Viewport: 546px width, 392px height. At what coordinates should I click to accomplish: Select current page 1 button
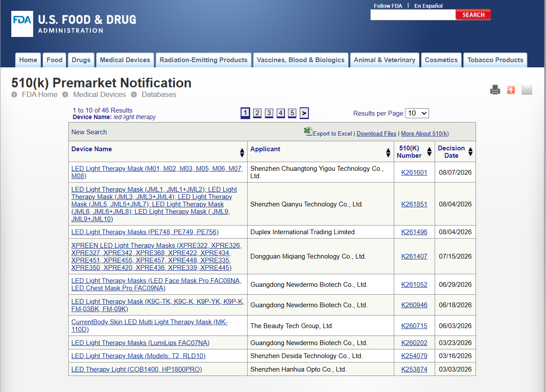coord(245,113)
